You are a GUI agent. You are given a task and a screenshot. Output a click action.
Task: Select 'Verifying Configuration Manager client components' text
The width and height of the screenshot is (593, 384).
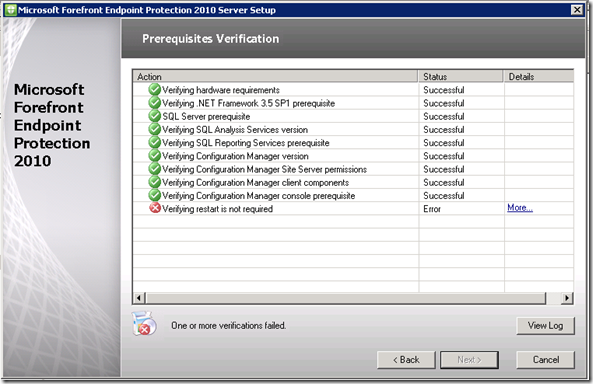[256, 183]
